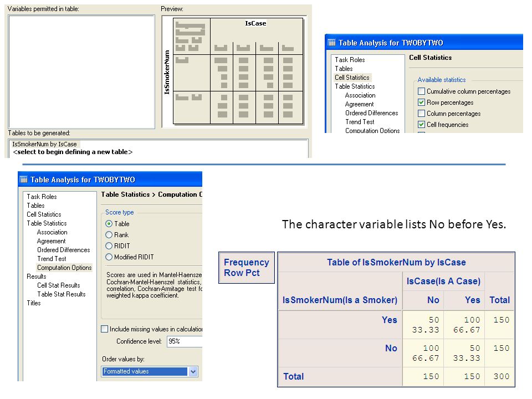Select Tables in lower-left dialog
This screenshot has height=399, width=532.
coord(35,205)
